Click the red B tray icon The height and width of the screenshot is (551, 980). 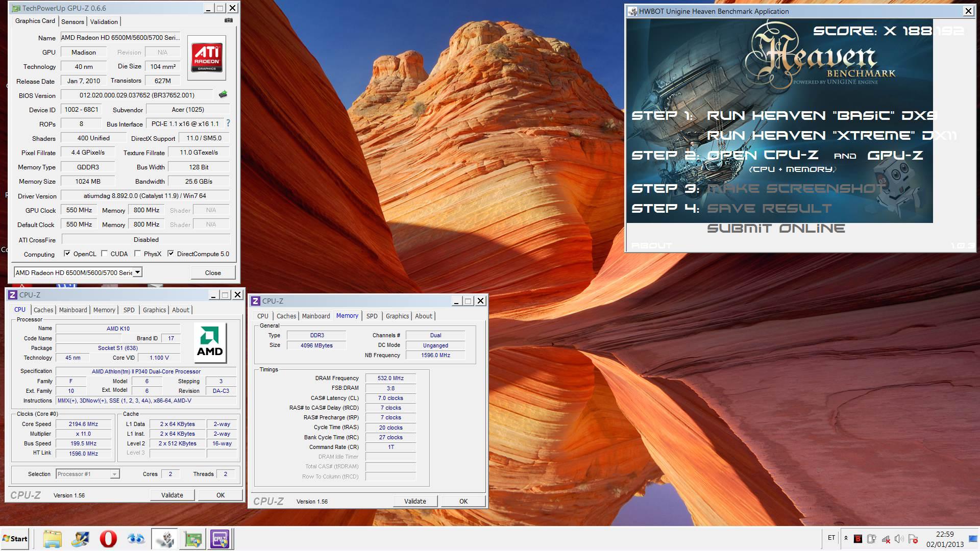[858, 539]
